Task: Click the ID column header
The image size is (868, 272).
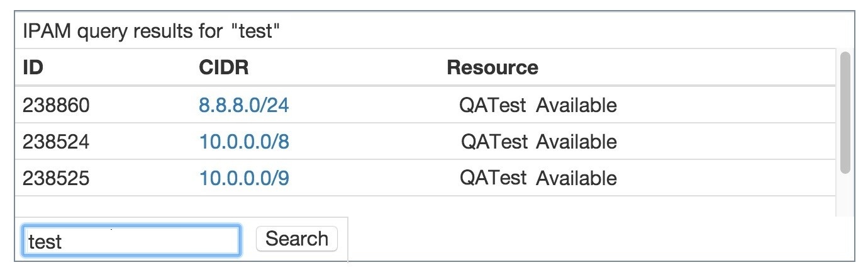Action: point(33,67)
